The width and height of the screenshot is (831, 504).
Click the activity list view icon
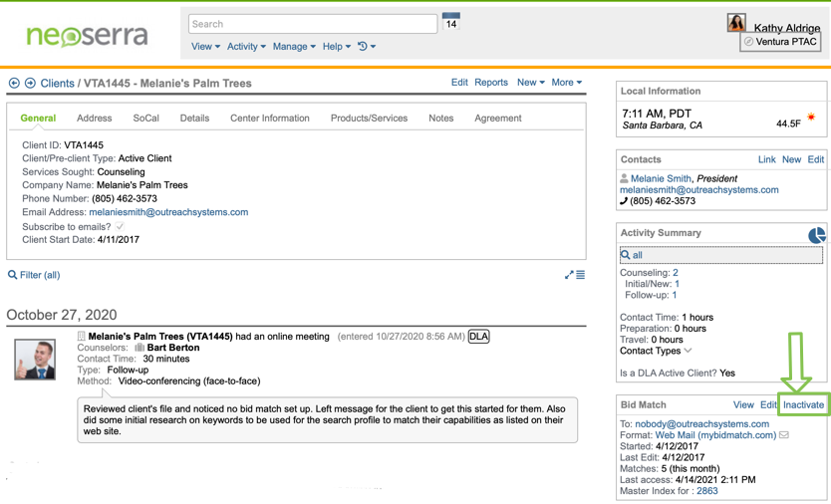click(581, 275)
